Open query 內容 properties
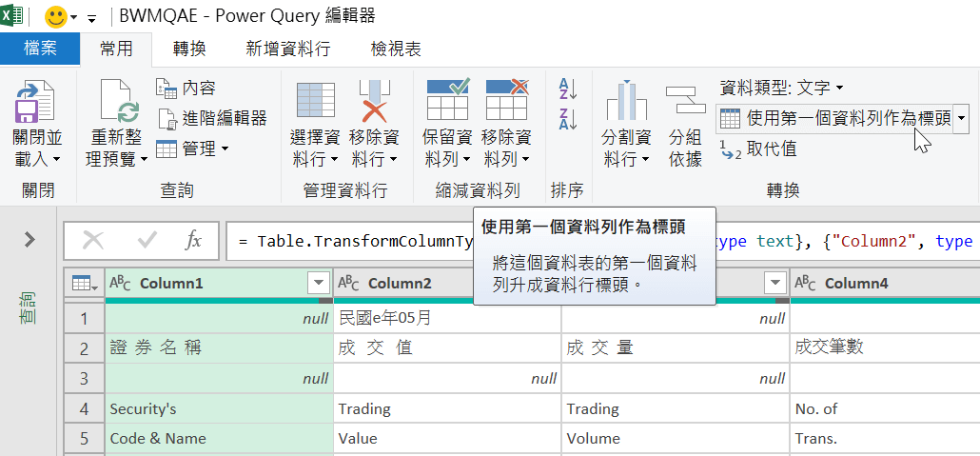 click(x=186, y=89)
